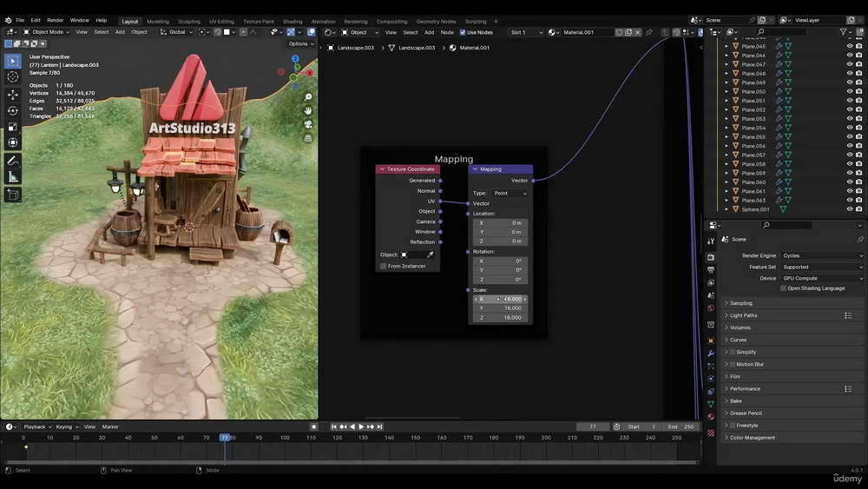This screenshot has width=868, height=489.
Task: Open the Object Data properties tab
Action: coord(711,404)
